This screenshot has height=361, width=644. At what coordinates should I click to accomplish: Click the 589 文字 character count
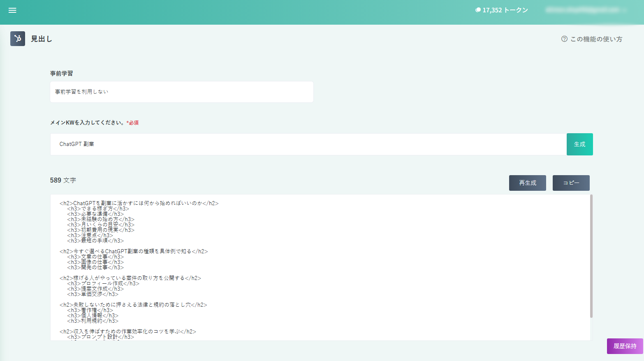coord(63,180)
